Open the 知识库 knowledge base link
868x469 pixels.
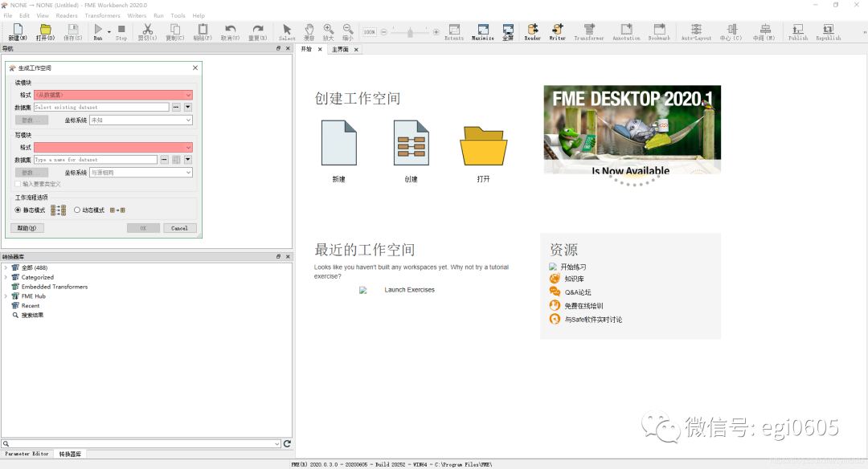pos(574,279)
